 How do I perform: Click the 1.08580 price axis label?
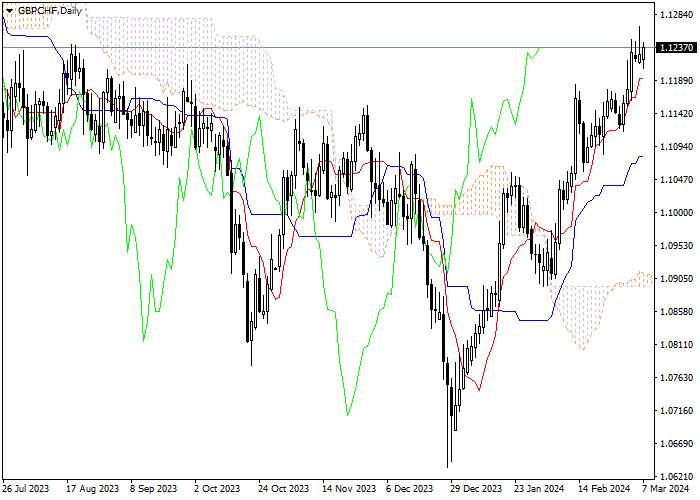point(677,312)
